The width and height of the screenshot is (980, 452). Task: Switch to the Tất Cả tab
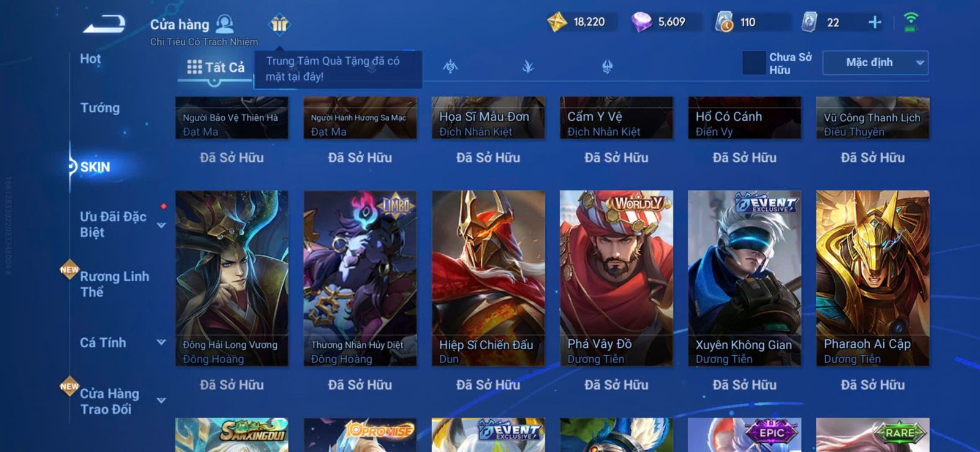click(x=216, y=67)
